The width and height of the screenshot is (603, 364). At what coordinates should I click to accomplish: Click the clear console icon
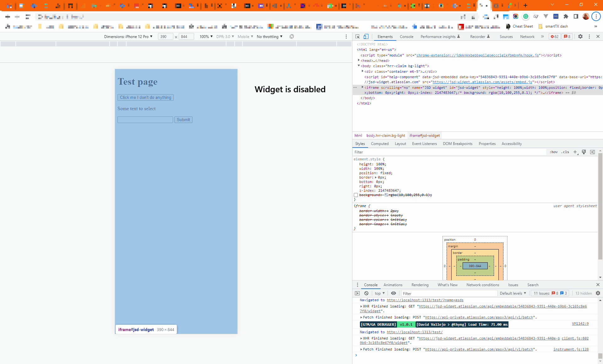tap(366, 293)
